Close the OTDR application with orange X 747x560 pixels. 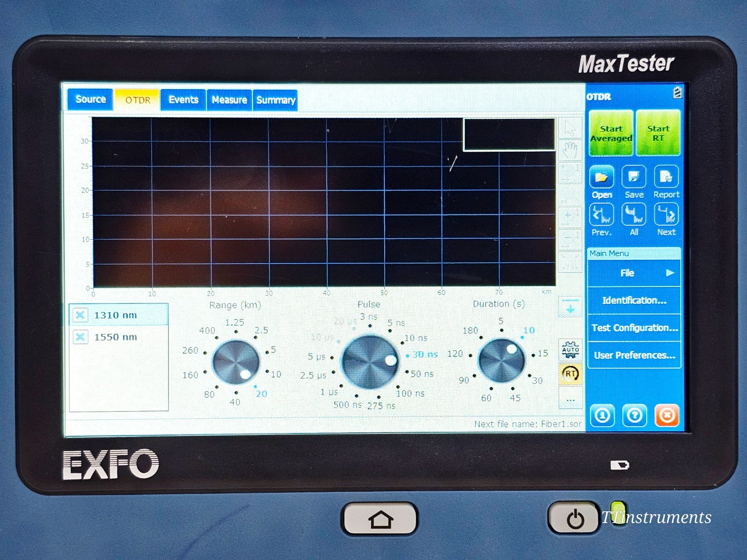click(667, 415)
